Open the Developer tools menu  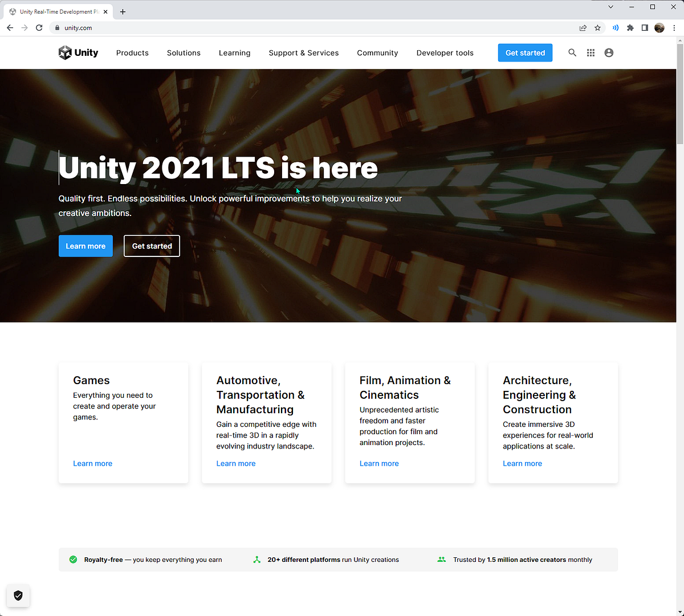click(x=445, y=52)
